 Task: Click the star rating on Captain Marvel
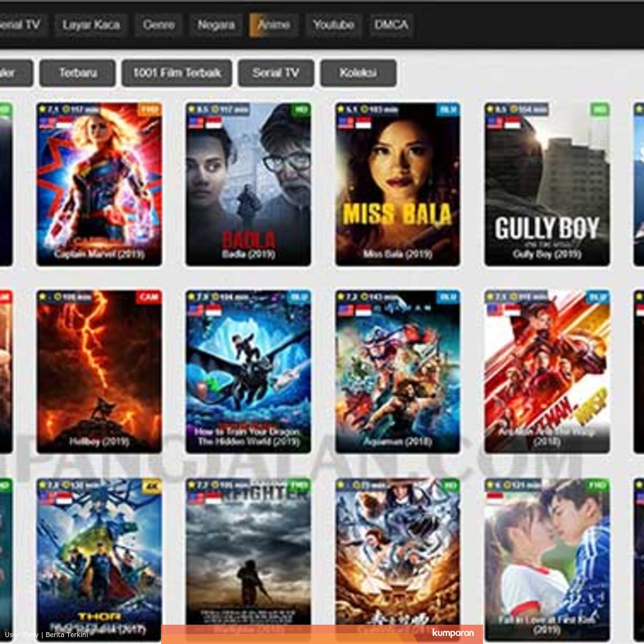tap(48, 109)
